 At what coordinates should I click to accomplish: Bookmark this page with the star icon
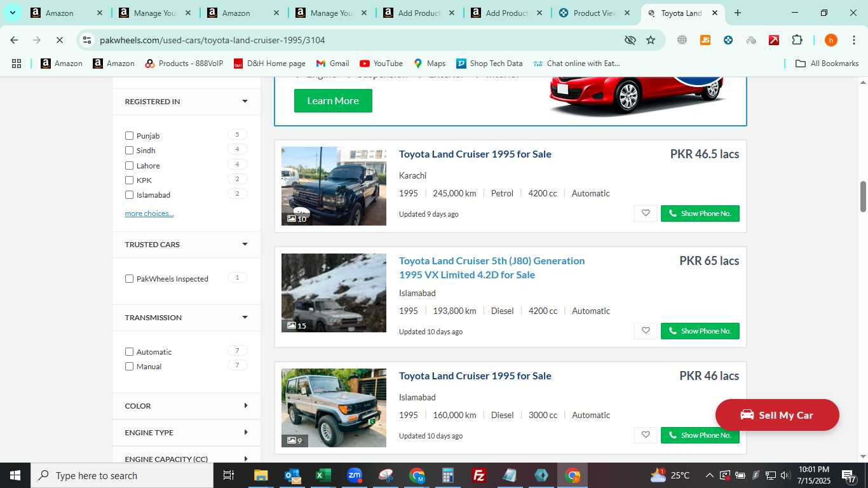pos(651,40)
